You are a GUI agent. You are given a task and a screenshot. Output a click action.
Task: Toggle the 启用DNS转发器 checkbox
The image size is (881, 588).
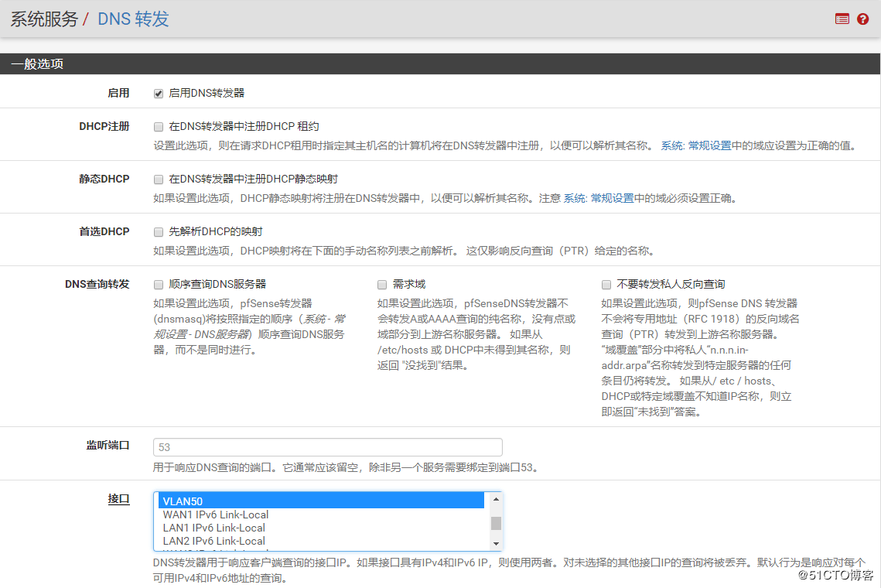[x=159, y=94]
